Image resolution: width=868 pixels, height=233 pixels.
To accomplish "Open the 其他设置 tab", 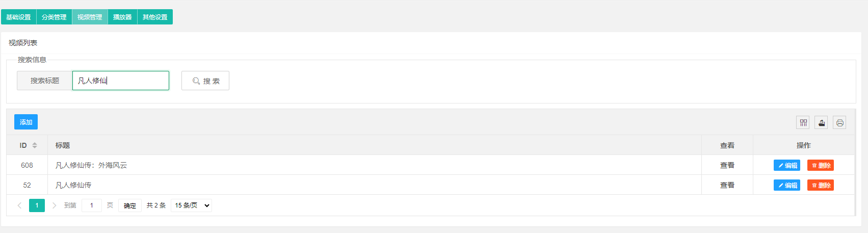I will 155,17.
